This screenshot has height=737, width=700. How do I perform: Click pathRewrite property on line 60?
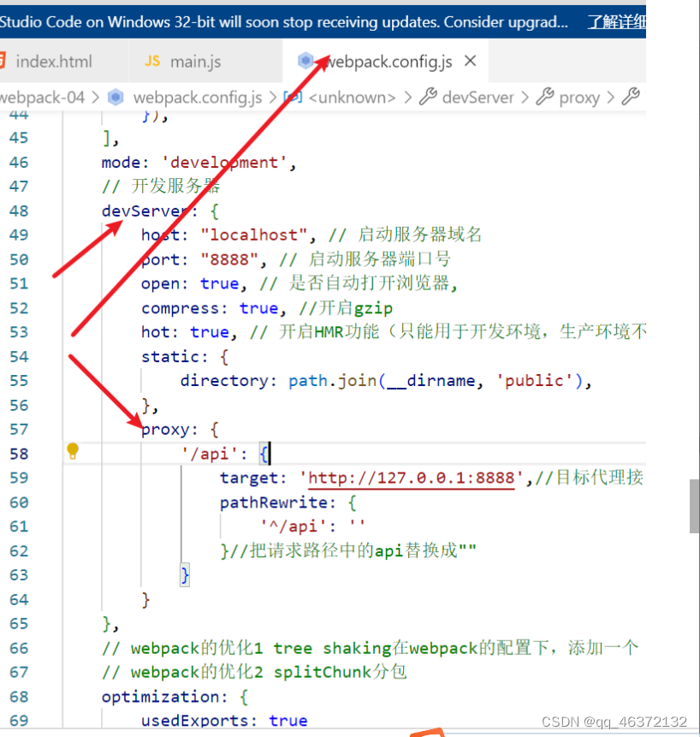point(274,502)
